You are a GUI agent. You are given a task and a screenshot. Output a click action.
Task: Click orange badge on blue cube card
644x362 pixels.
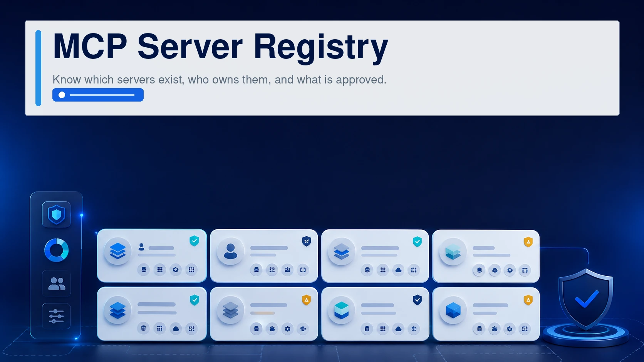point(528,300)
